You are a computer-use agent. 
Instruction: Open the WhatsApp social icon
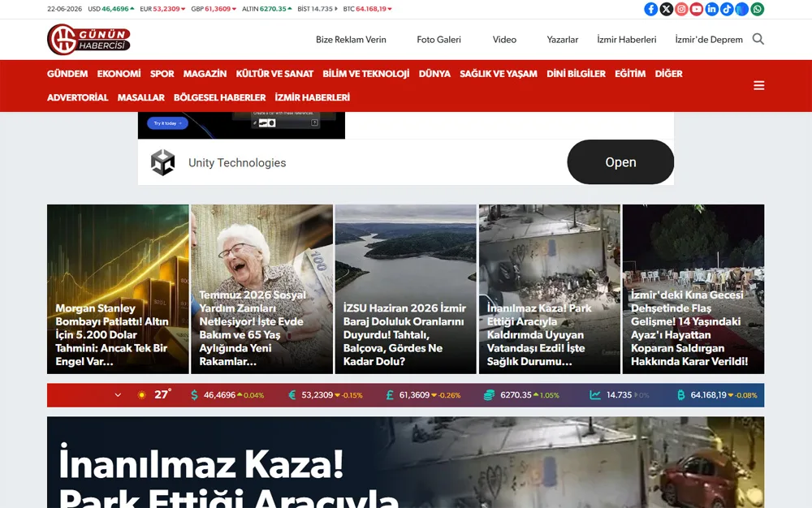[757, 9]
